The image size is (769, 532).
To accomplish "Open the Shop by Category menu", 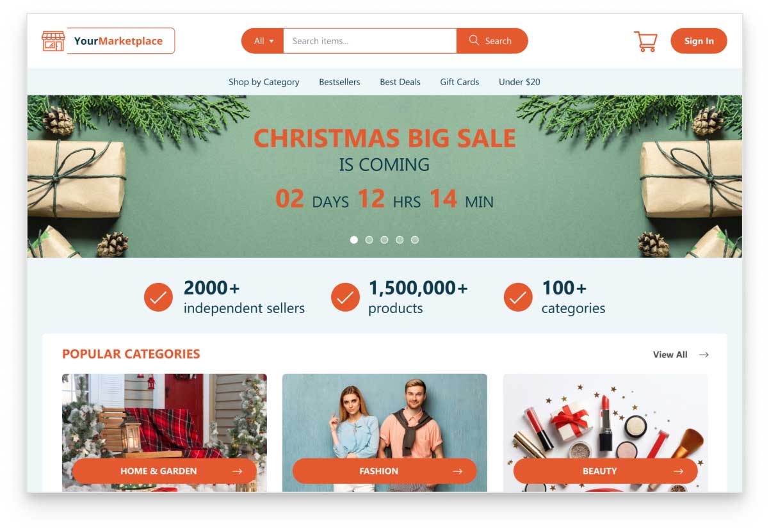I will 264,82.
